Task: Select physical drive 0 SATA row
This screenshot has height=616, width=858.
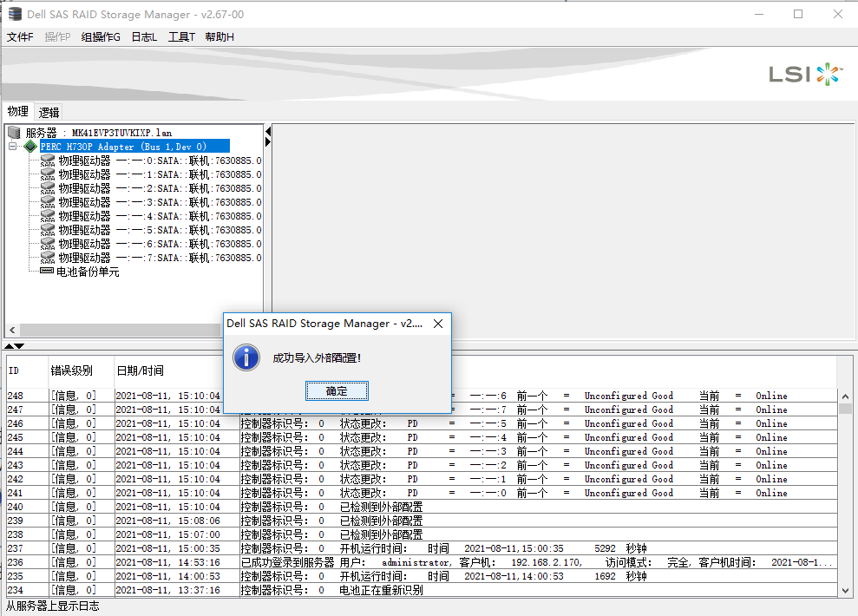Action: pos(160,161)
